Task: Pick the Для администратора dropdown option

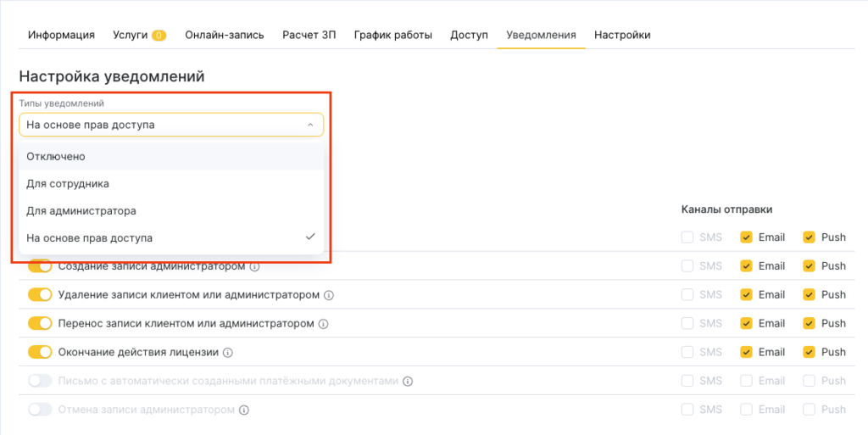Action: tap(81, 210)
